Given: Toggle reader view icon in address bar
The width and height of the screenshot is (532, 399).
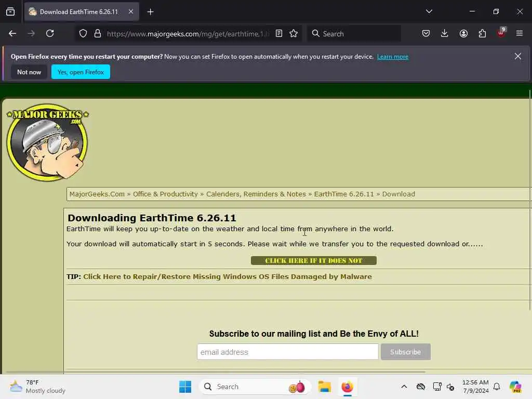Looking at the screenshot, I should pyautogui.click(x=279, y=34).
